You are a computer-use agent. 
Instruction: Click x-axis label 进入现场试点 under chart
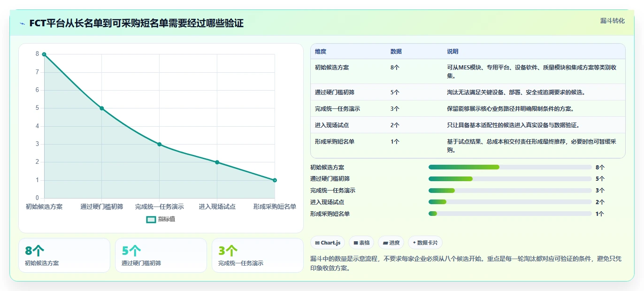click(217, 207)
